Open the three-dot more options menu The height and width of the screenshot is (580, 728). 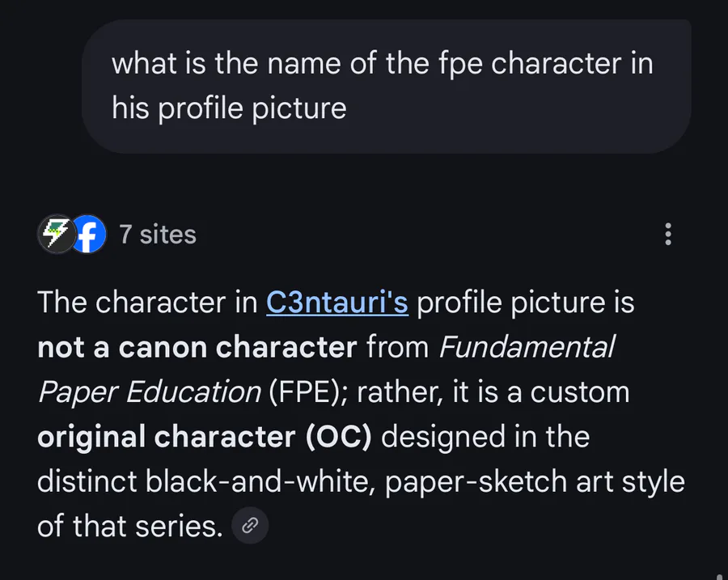pyautogui.click(x=667, y=235)
